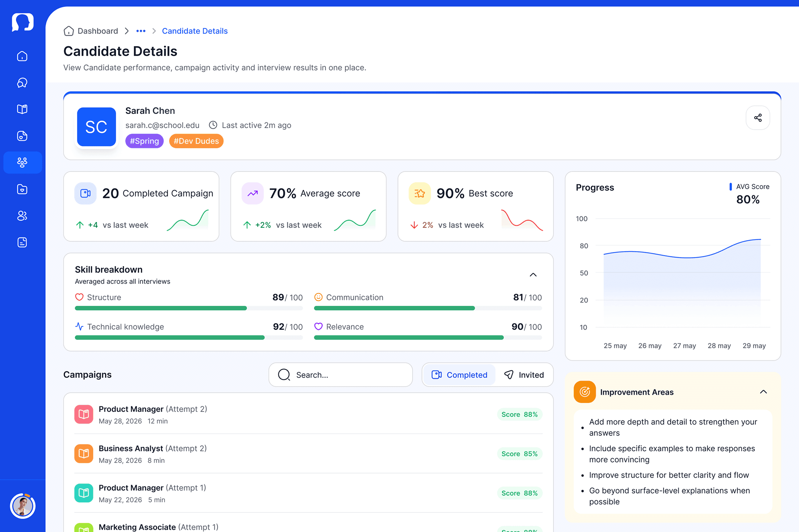The image size is (799, 532).
Task: Select the candidates group icon in the sidebar
Action: point(22,162)
